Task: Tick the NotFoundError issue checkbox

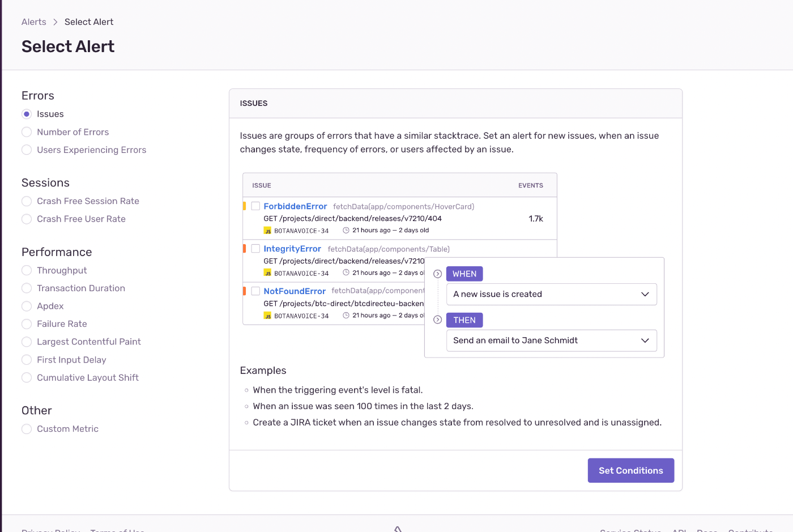Action: point(255,291)
